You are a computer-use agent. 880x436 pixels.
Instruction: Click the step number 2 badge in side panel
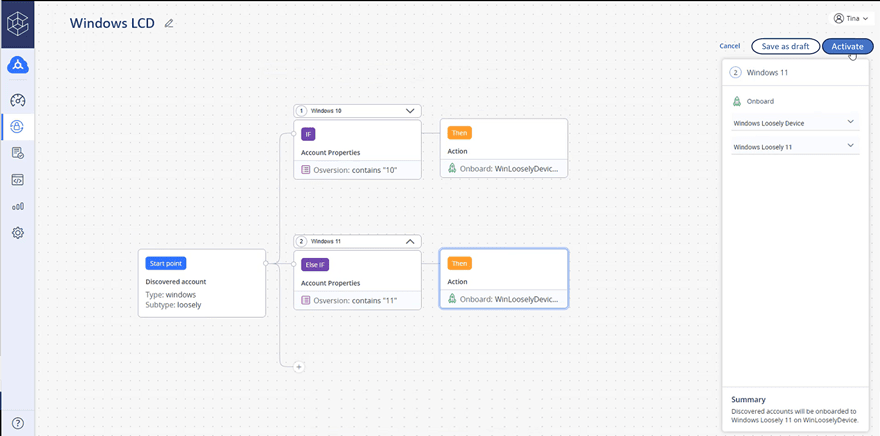coord(736,72)
